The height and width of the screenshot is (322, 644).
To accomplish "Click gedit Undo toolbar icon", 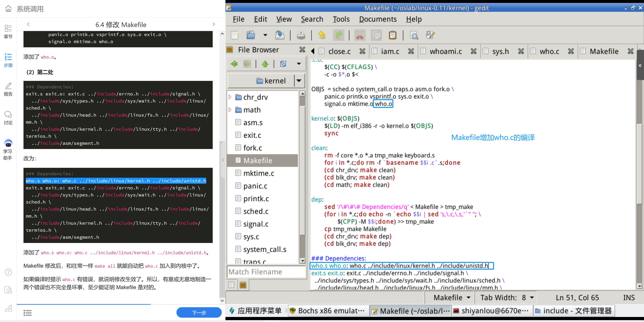I will [x=322, y=35].
